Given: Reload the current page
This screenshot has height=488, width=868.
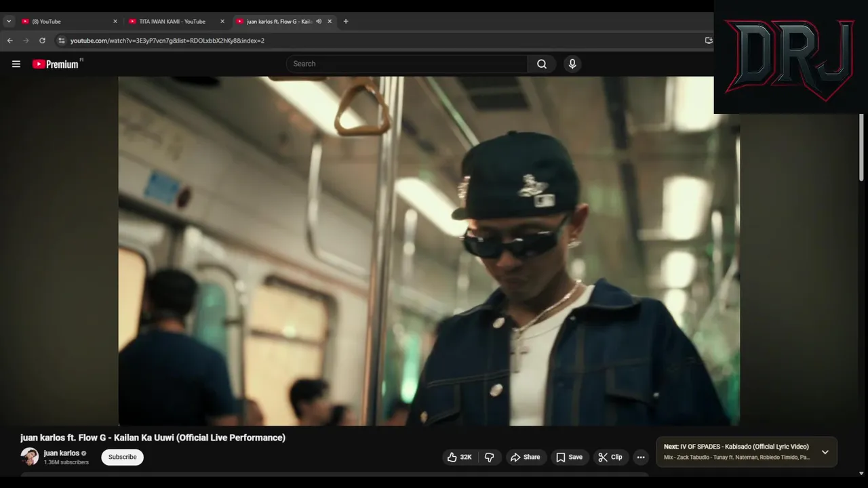Looking at the screenshot, I should 42,41.
